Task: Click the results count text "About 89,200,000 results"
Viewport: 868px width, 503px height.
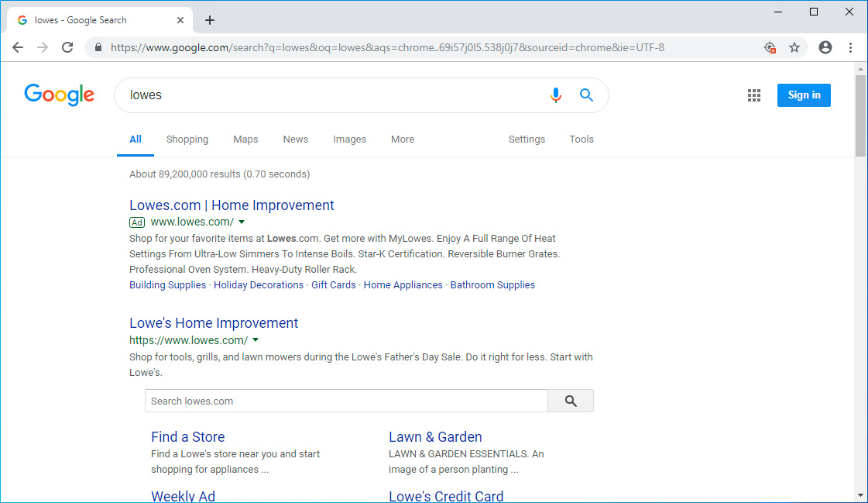Action: [185, 174]
